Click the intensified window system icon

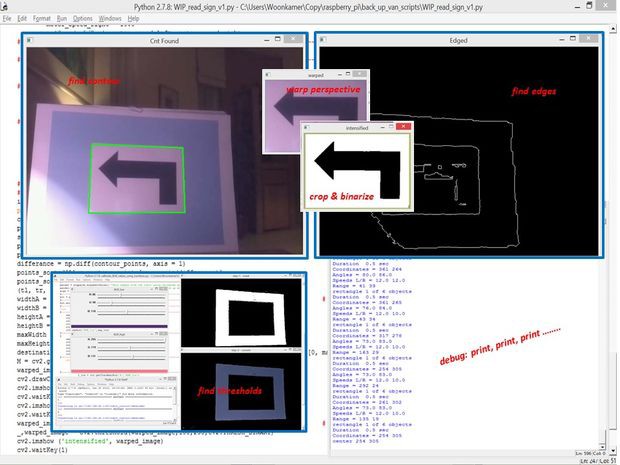[x=307, y=128]
